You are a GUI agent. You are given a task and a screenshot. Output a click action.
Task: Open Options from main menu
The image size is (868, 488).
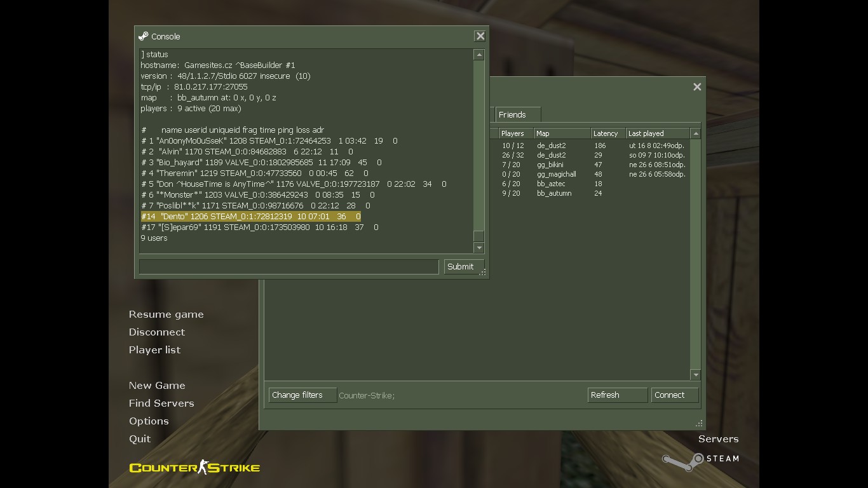click(x=149, y=421)
